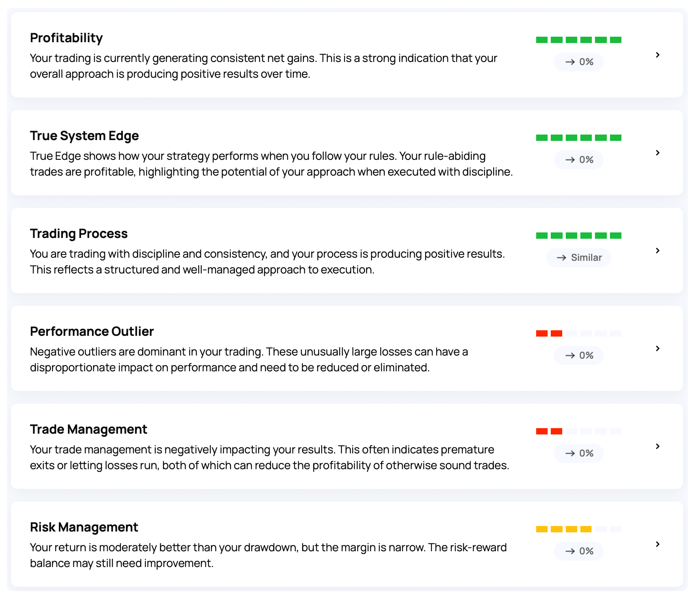The width and height of the screenshot is (700, 599).
Task: Click the green Profitability score bar
Action: [579, 40]
